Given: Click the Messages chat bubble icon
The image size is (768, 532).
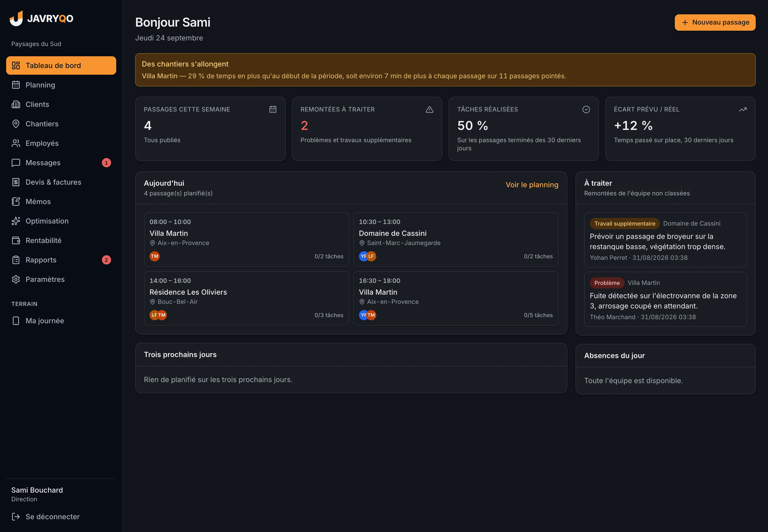Looking at the screenshot, I should point(16,163).
